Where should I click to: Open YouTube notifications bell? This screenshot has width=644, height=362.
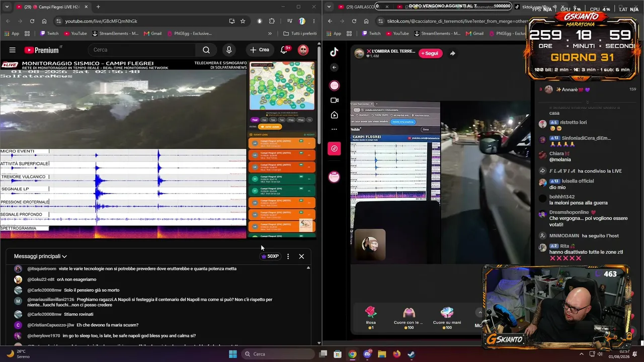pos(284,50)
